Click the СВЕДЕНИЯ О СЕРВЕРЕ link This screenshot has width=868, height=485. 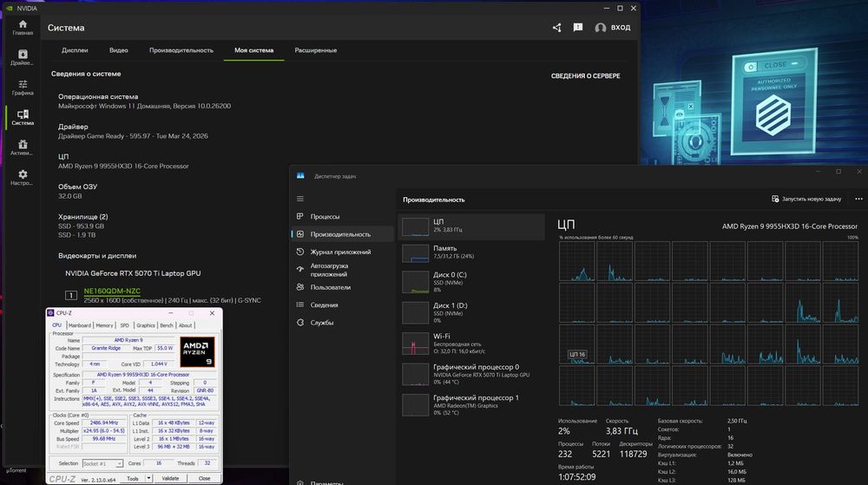pos(585,75)
